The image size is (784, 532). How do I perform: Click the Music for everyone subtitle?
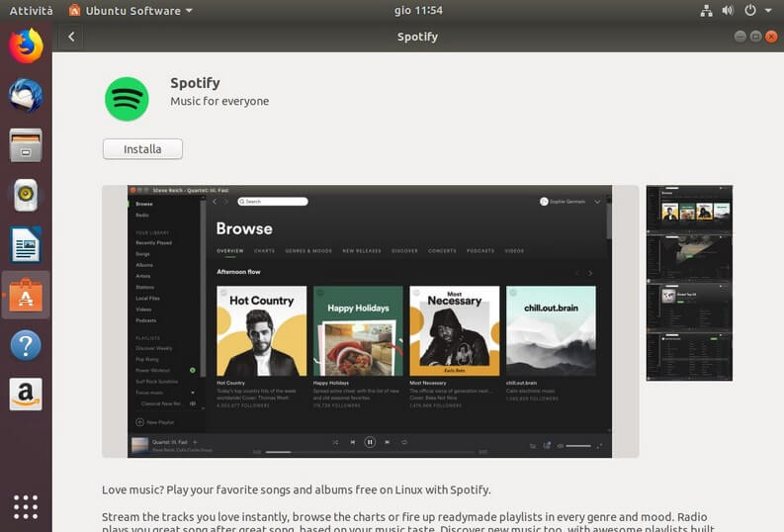coord(219,101)
